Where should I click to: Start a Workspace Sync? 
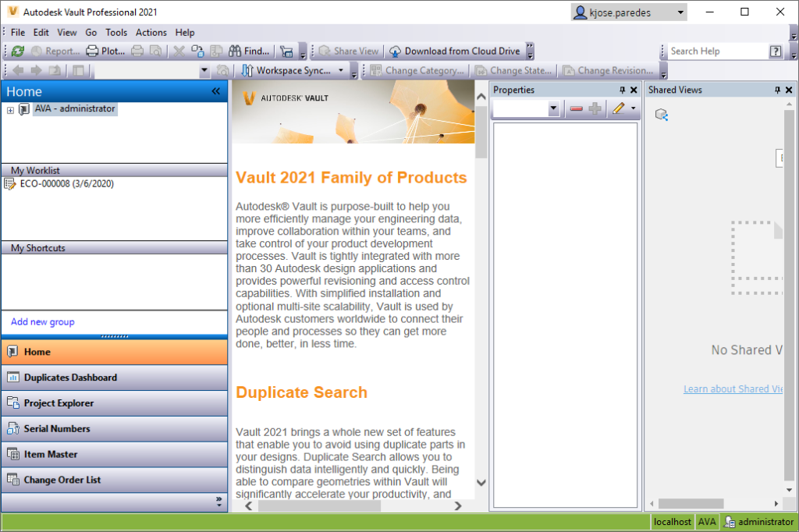[289, 70]
